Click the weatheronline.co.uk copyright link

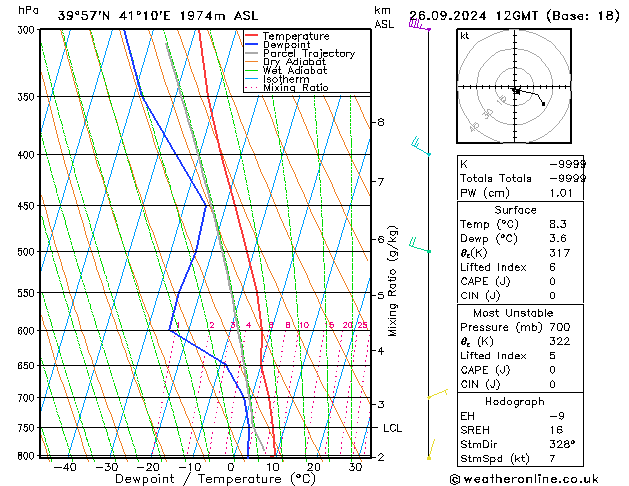pyautogui.click(x=524, y=479)
